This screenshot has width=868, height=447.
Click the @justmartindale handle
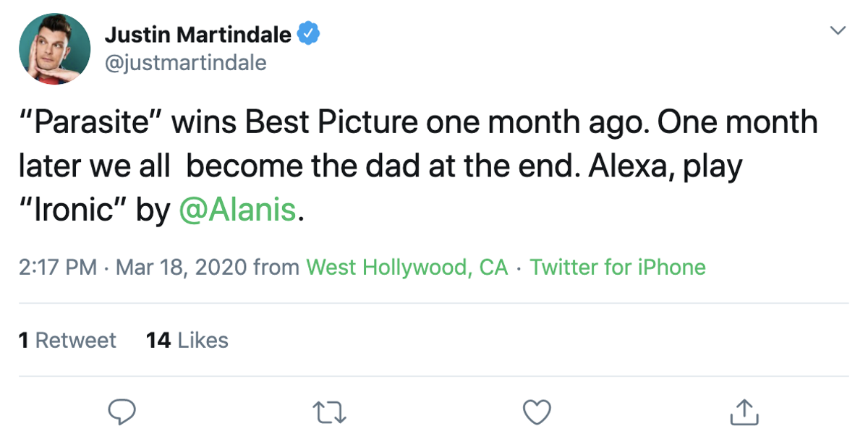(x=186, y=63)
